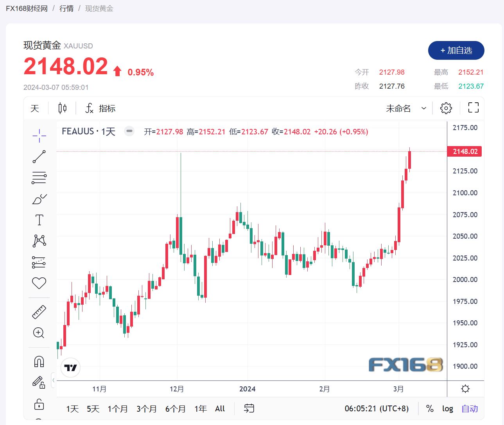This screenshot has height=425, width=504.
Task: Toggle log scale mode
Action: [x=448, y=409]
